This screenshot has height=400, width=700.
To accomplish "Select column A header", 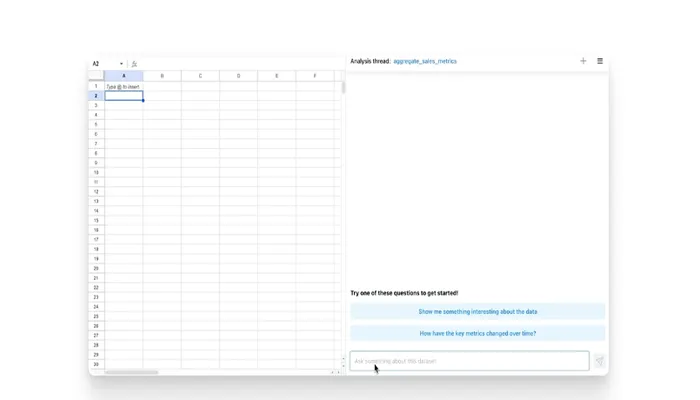I will [124, 76].
